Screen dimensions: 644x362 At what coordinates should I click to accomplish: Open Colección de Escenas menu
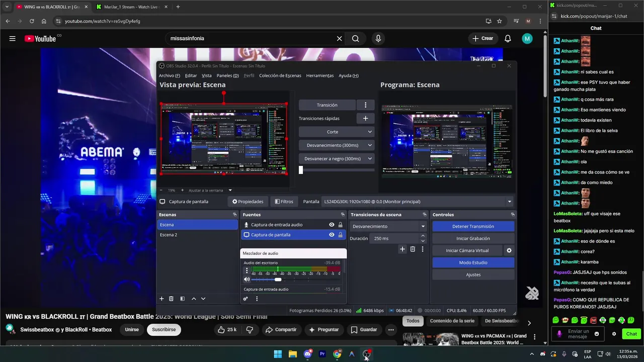pos(280,75)
